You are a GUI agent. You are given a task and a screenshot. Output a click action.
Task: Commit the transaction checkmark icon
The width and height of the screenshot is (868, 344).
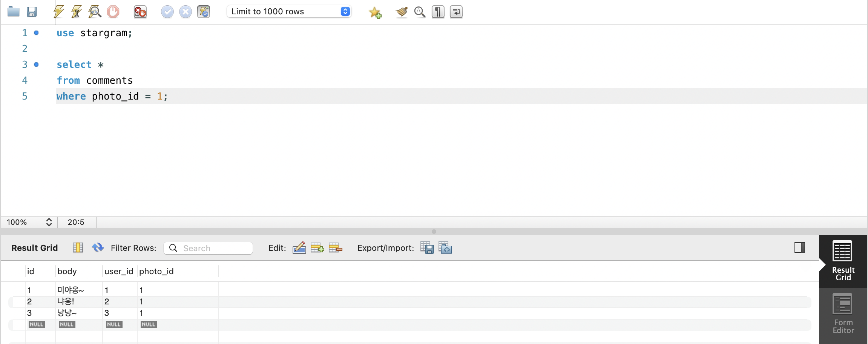(x=167, y=12)
